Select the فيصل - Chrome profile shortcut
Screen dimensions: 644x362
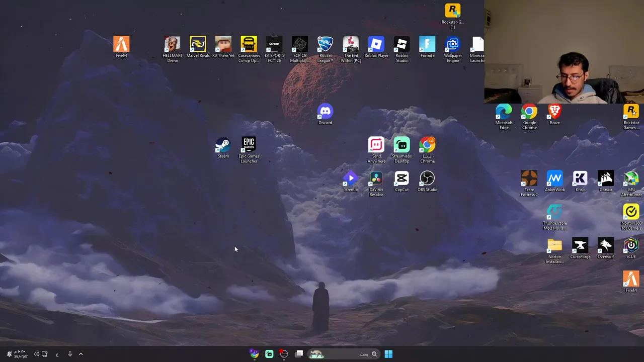point(427,149)
